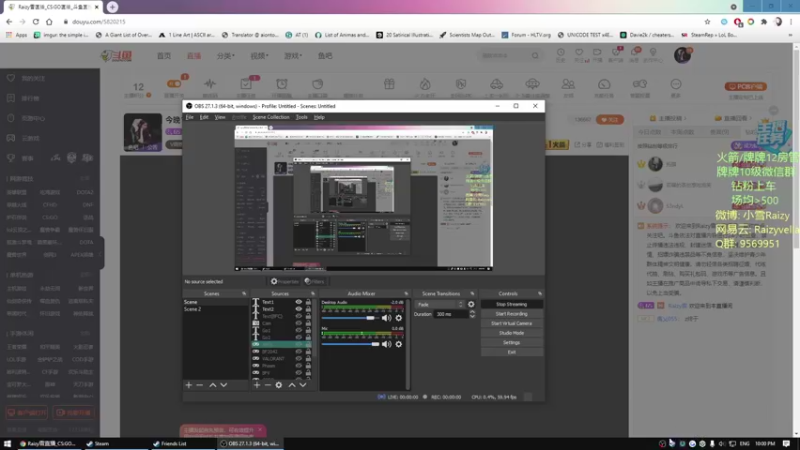Open the OBS File menu

(189, 117)
